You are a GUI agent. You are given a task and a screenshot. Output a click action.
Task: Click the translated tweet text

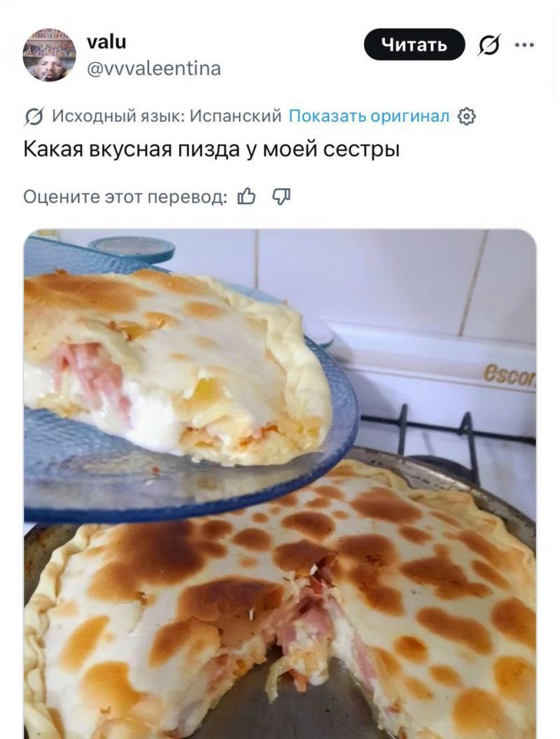(211, 149)
